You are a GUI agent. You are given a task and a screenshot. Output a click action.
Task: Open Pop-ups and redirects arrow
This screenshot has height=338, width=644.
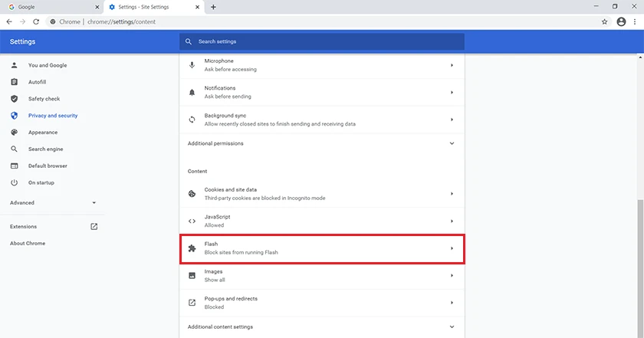pos(452,303)
